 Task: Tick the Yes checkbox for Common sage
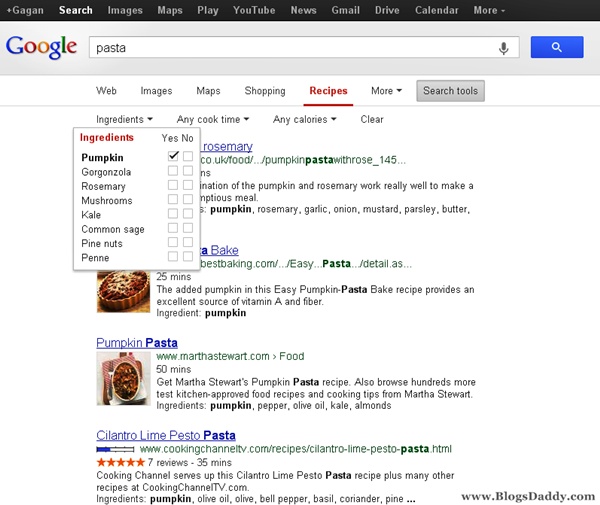pos(173,228)
